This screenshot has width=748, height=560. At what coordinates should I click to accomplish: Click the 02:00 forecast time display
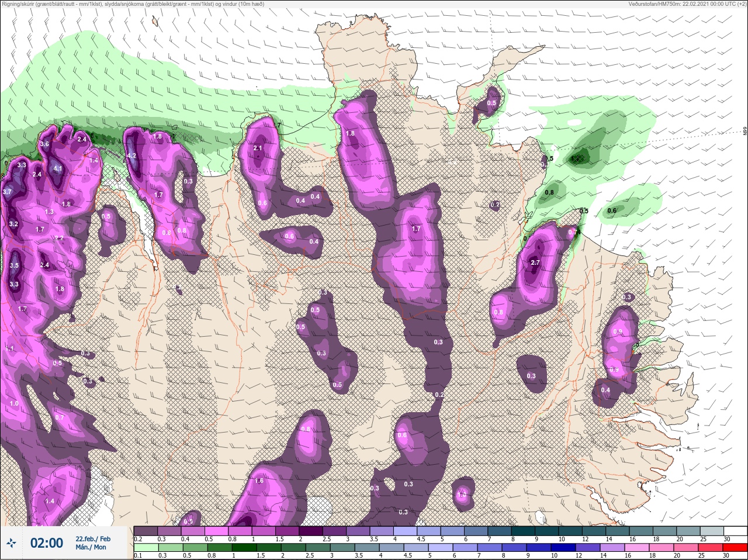[x=46, y=543]
